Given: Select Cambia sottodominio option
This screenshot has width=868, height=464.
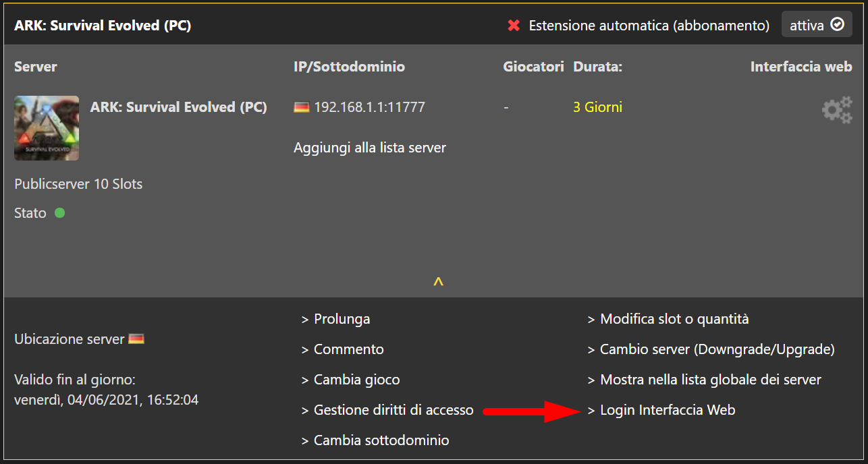Looking at the screenshot, I should 375,440.
